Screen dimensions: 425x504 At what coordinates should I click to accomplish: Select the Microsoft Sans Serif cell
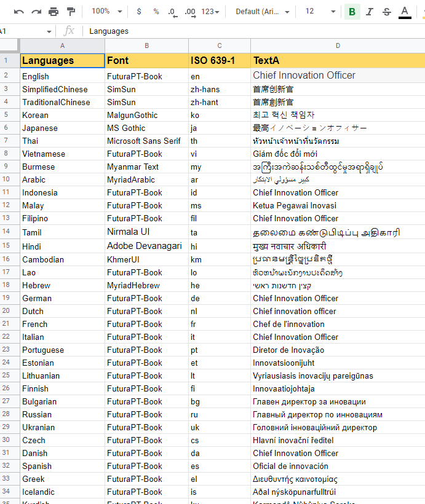tap(147, 141)
